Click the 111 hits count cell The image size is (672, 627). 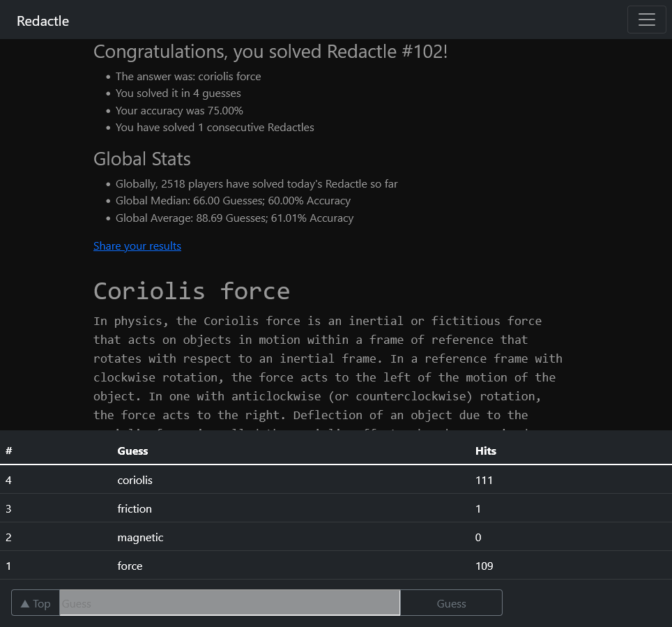[484, 480]
